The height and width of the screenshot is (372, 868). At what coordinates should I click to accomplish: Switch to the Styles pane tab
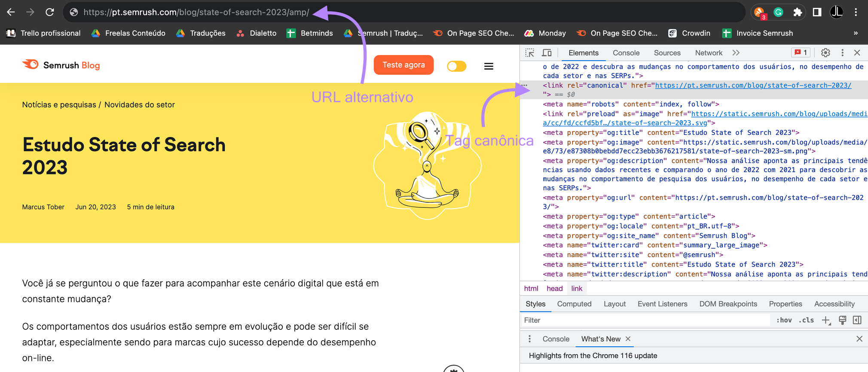click(x=535, y=304)
